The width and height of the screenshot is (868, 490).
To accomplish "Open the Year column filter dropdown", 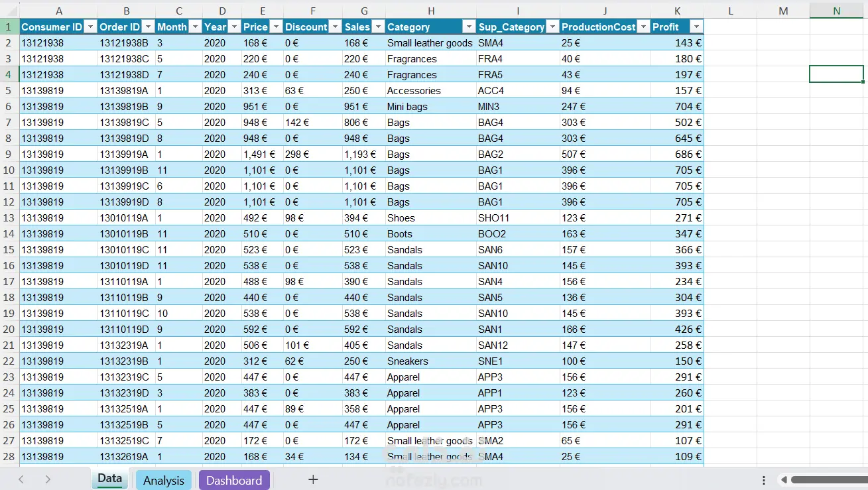I will pyautogui.click(x=234, y=27).
